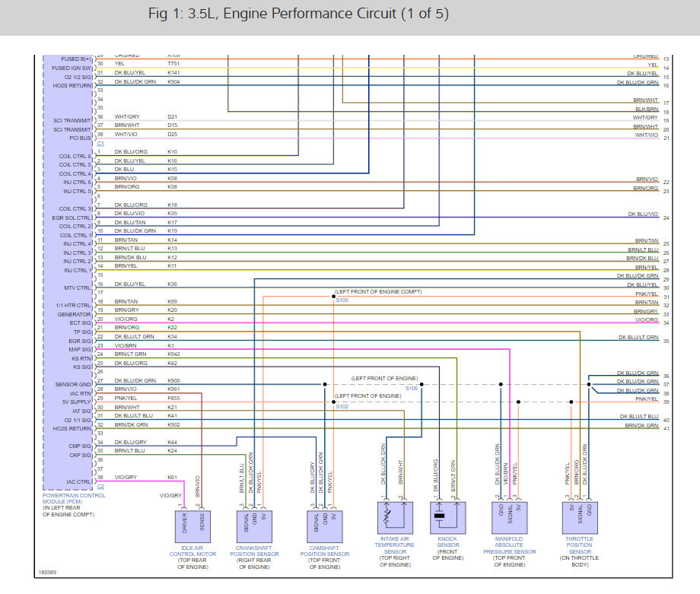
Task: Click the Camshaft Position Sensor component box
Action: pyautogui.click(x=325, y=526)
